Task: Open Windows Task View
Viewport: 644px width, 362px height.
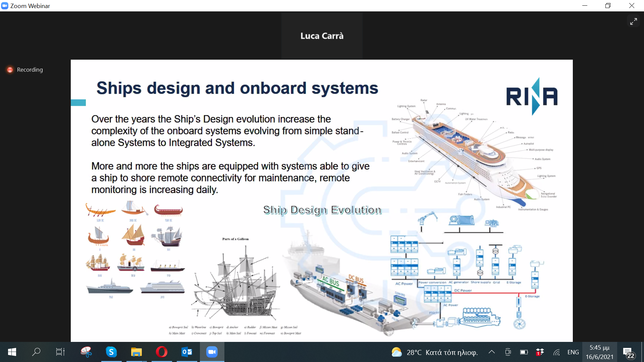Action: coord(60,352)
